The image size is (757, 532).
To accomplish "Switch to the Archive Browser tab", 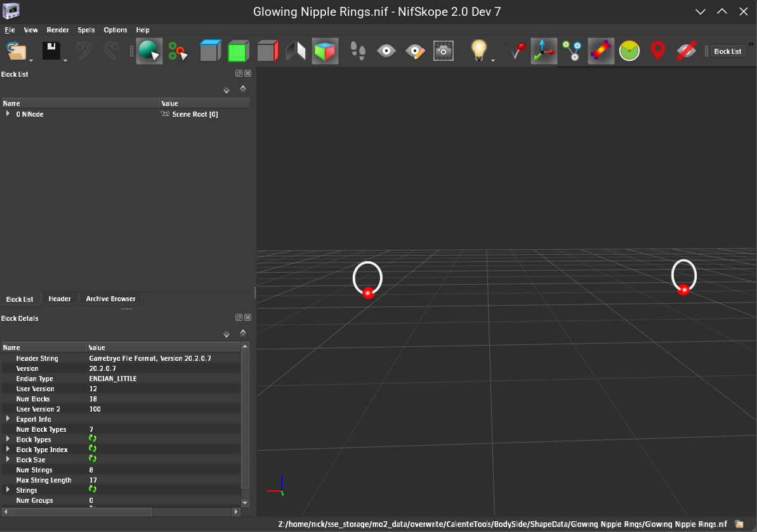I will pos(110,299).
